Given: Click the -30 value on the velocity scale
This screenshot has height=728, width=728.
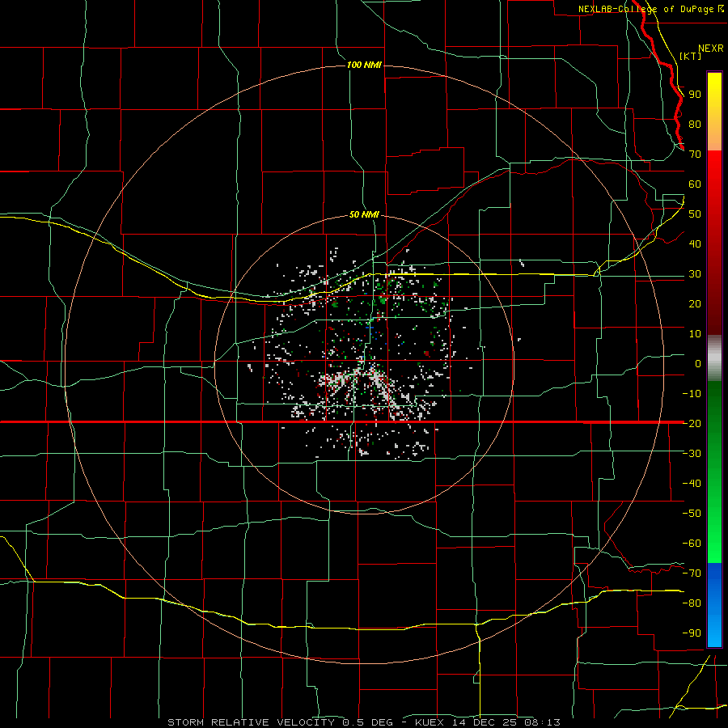Looking at the screenshot, I should (x=692, y=454).
